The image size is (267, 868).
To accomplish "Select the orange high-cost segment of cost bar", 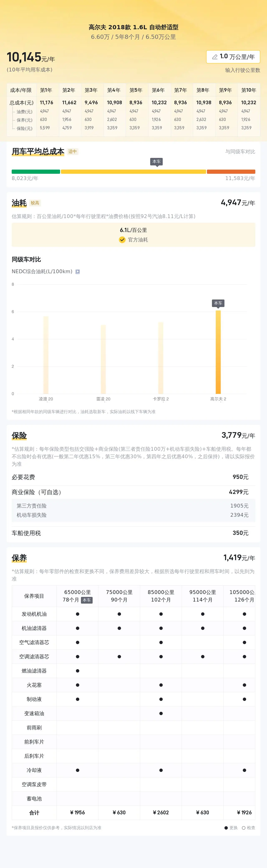I will (231, 171).
